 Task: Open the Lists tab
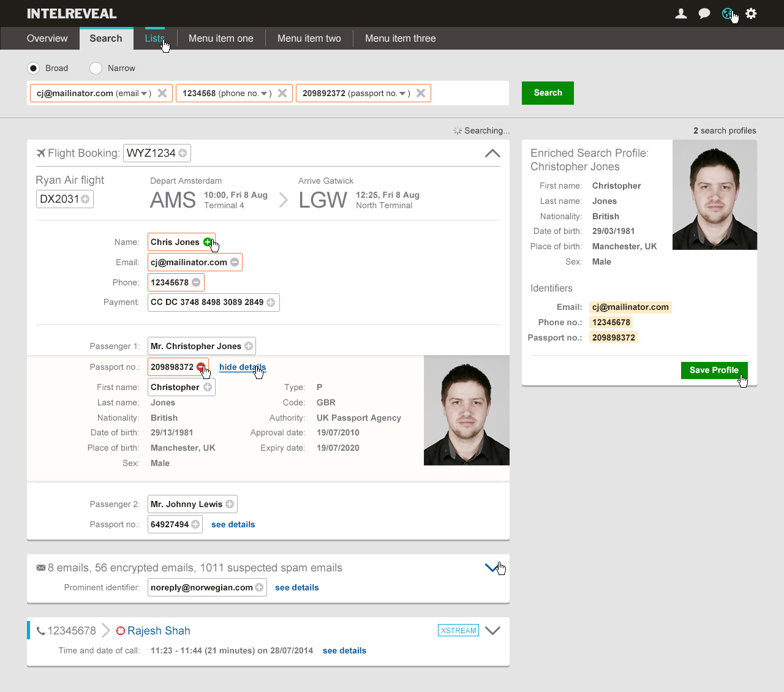tap(154, 39)
